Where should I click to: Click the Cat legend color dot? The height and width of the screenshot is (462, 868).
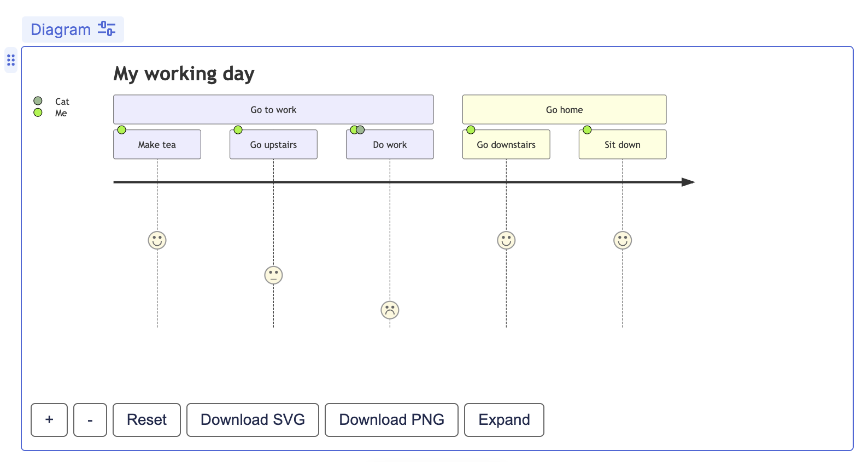pyautogui.click(x=38, y=101)
